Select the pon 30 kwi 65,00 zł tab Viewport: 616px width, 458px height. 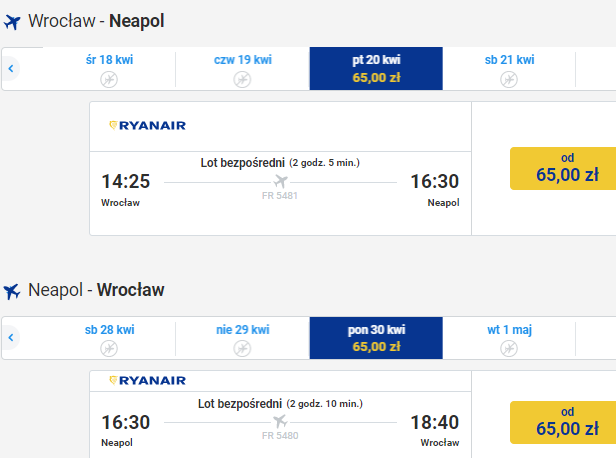(376, 338)
